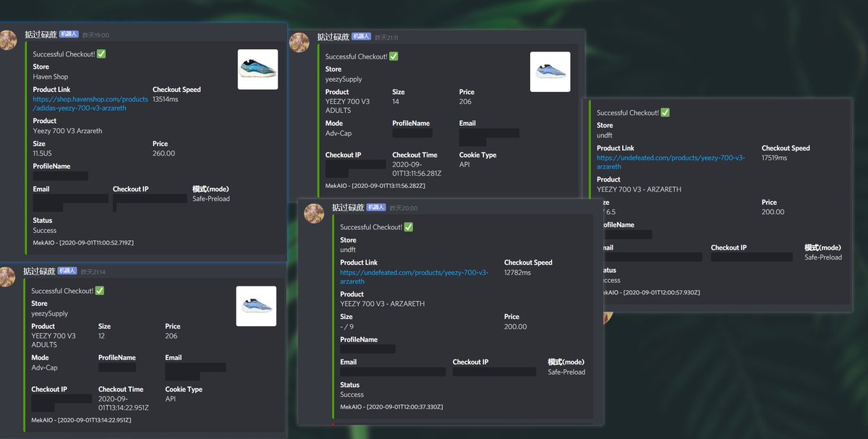Image resolution: width=868 pixels, height=439 pixels.
Task: Click the Success status in the Haven Shop card
Action: [x=45, y=231]
